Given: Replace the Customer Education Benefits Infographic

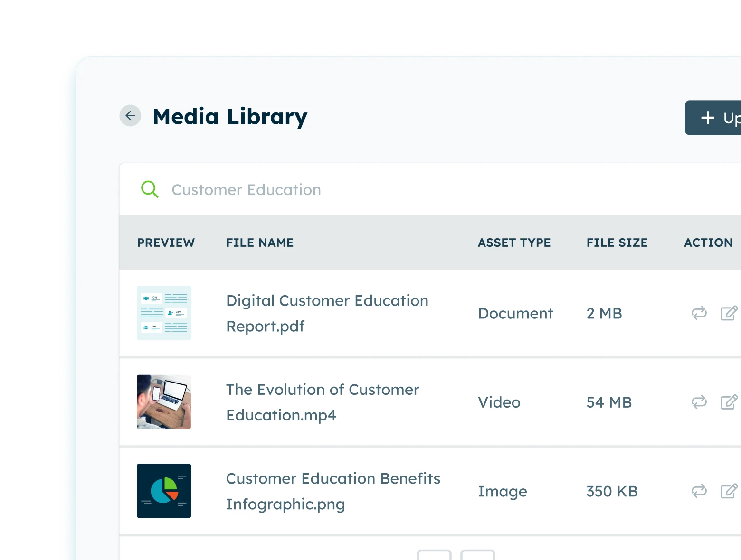Looking at the screenshot, I should point(699,491).
